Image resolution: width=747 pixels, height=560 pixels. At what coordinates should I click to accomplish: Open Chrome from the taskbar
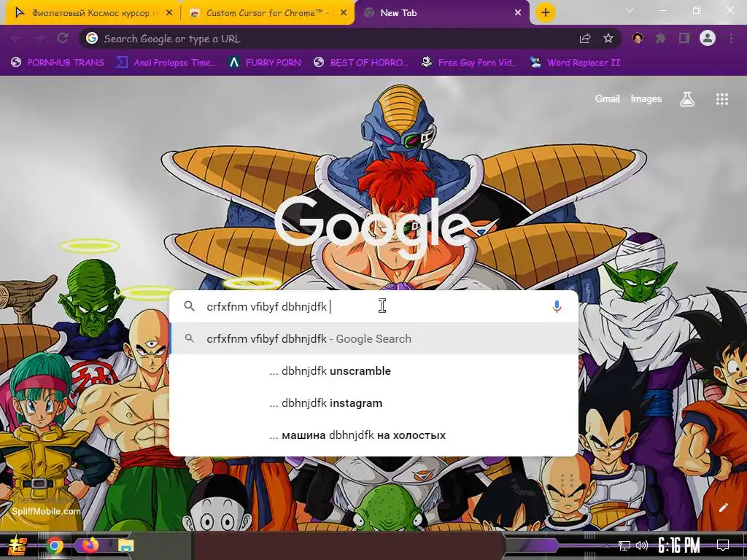[x=55, y=545]
